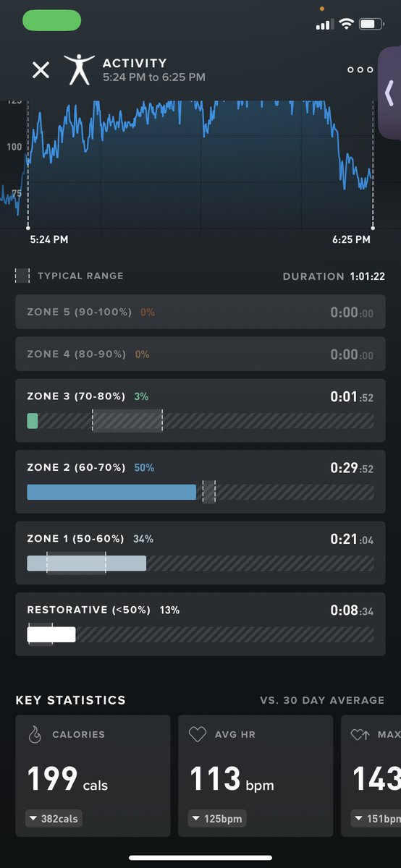Tap the calories flame icon

coord(35,735)
